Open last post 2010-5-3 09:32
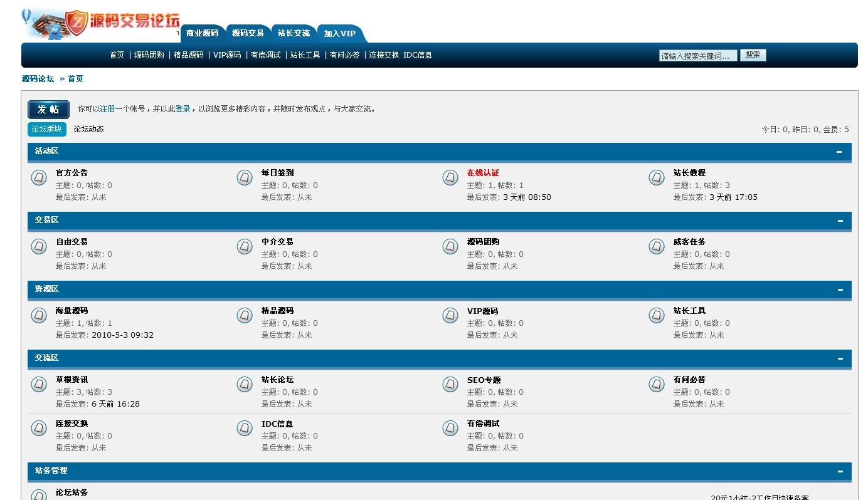 122,335
